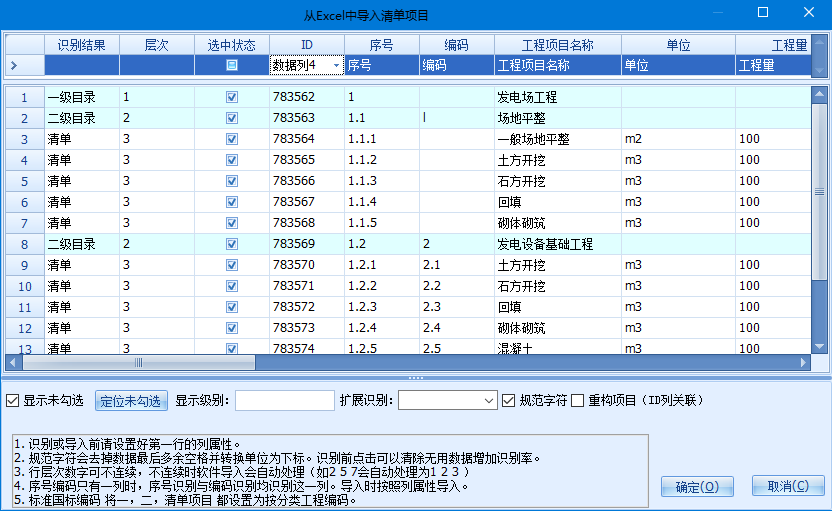
Task: Close the 从Excel中导入清单项目 dialog
Action: 809,12
